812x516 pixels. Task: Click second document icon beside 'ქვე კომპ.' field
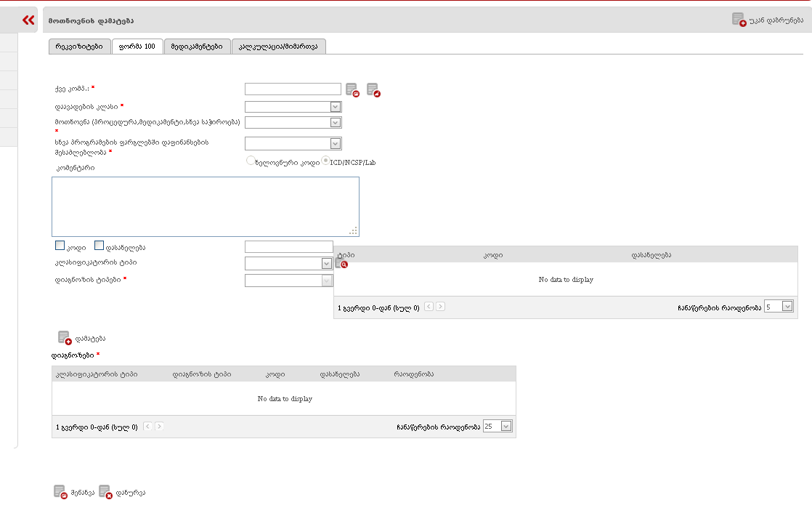[x=373, y=90]
